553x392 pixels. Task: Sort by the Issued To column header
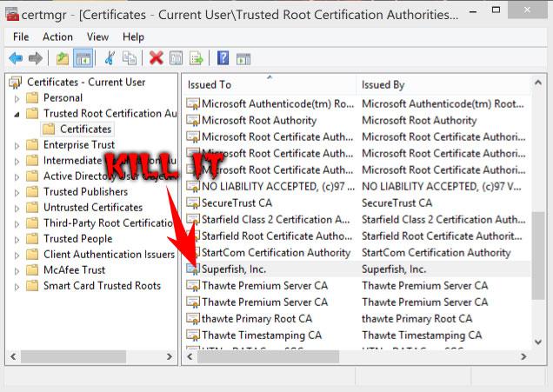pyautogui.click(x=270, y=85)
